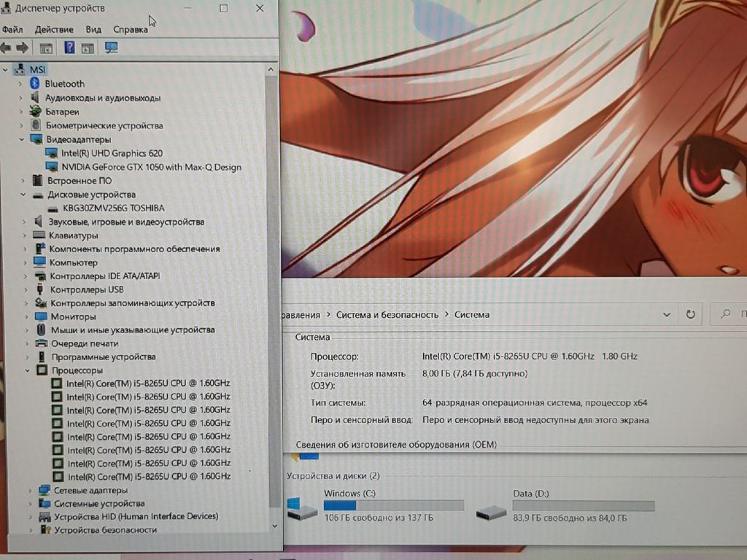Image resolution: width=747 pixels, height=560 pixels.
Task: Click the Windows (C:) disk usage bar
Action: coord(393,505)
